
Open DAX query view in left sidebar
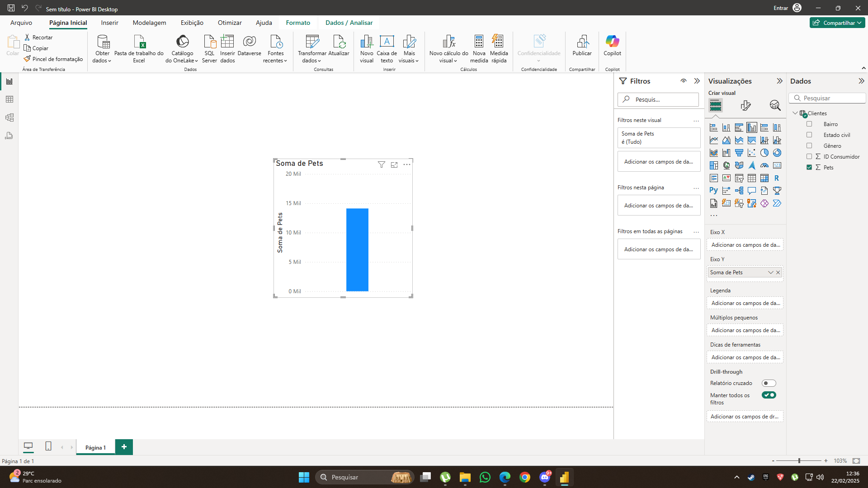[9, 136]
